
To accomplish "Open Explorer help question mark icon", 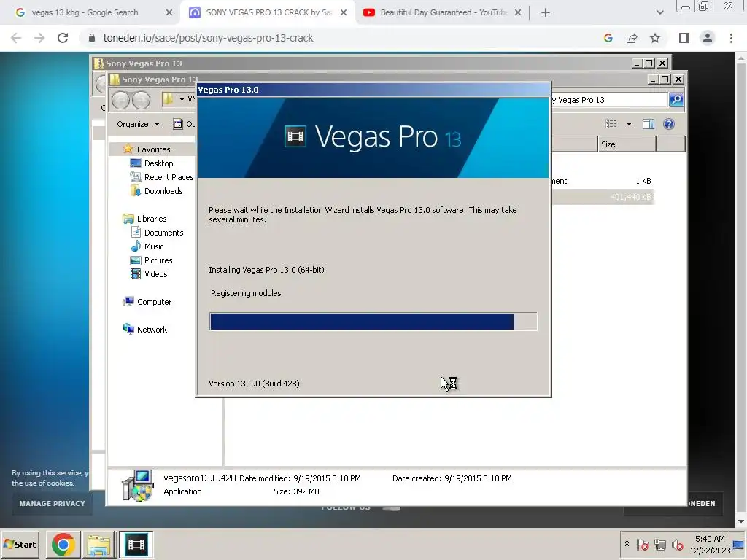I will [669, 124].
